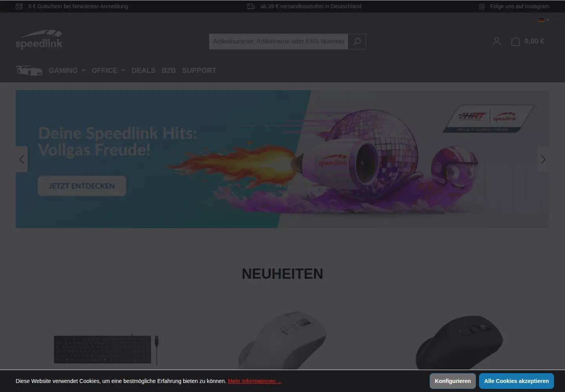Open the user account icon

pyautogui.click(x=497, y=41)
